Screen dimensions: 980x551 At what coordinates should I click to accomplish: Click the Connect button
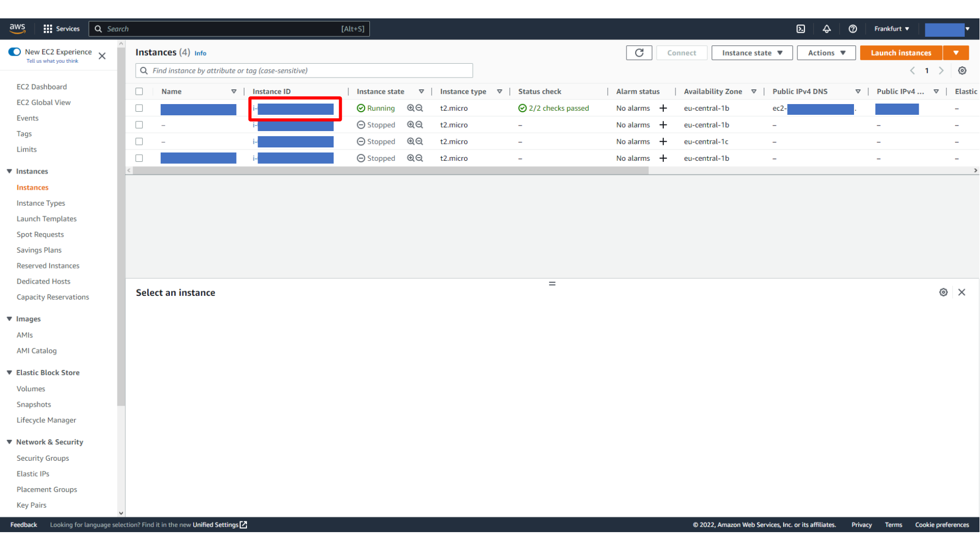click(682, 53)
